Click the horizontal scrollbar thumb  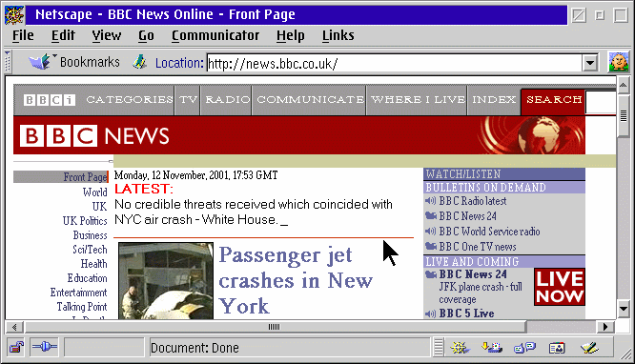pos(275,327)
